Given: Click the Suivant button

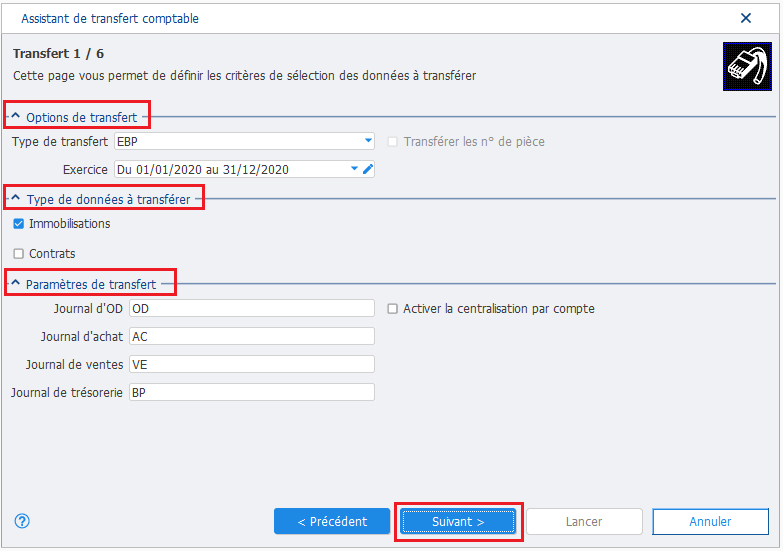Looking at the screenshot, I should click(458, 522).
